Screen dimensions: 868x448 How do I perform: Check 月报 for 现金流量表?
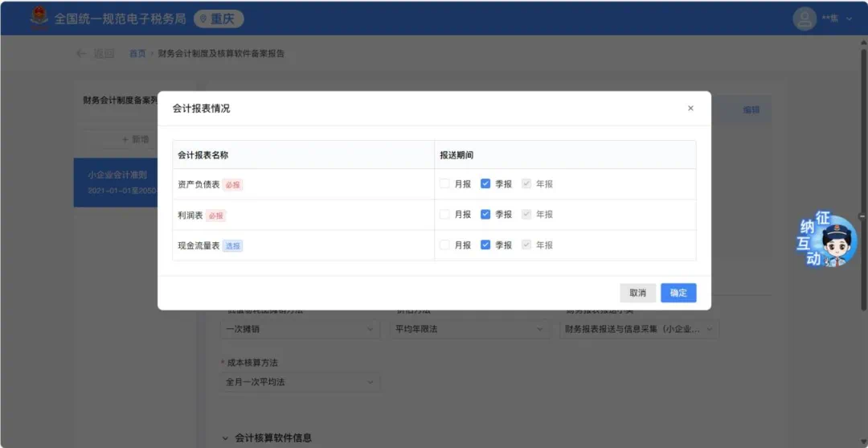pos(444,245)
